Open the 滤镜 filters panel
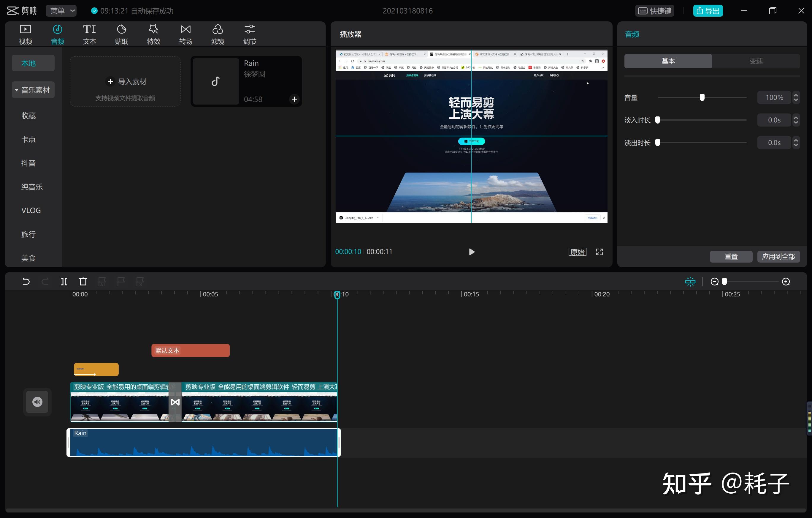This screenshot has width=812, height=518. pyautogui.click(x=218, y=34)
